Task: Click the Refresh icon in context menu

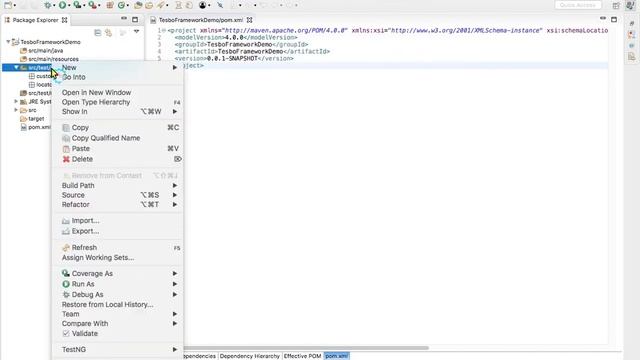Action: 66,248
